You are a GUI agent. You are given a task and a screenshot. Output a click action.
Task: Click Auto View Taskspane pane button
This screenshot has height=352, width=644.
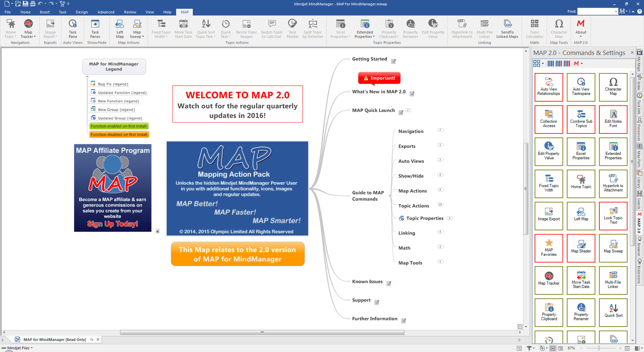[x=581, y=87]
